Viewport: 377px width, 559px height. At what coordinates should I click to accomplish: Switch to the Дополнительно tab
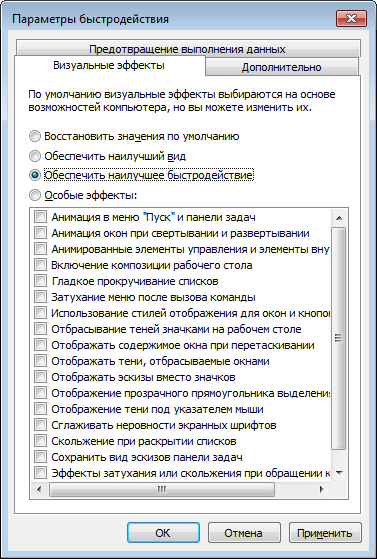(x=281, y=67)
